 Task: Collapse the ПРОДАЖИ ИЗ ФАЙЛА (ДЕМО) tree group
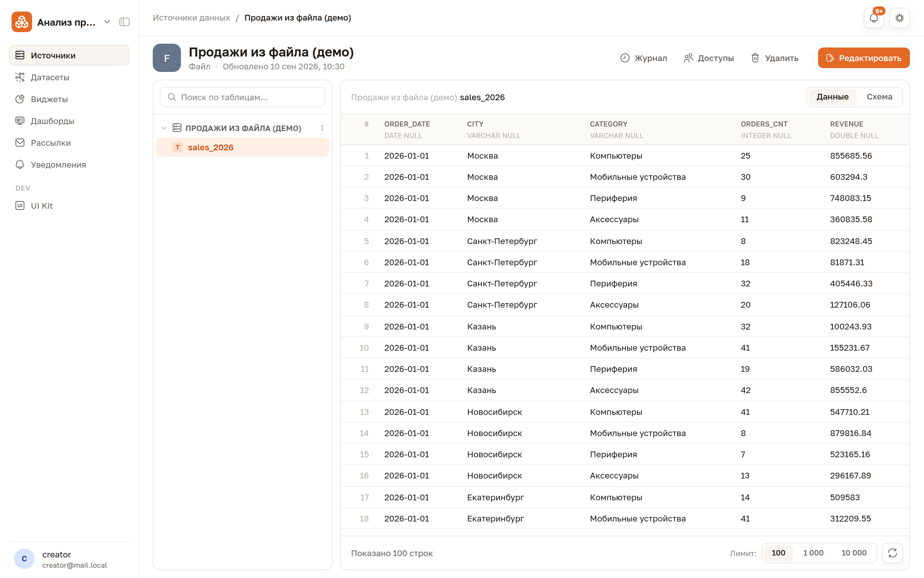[164, 128]
